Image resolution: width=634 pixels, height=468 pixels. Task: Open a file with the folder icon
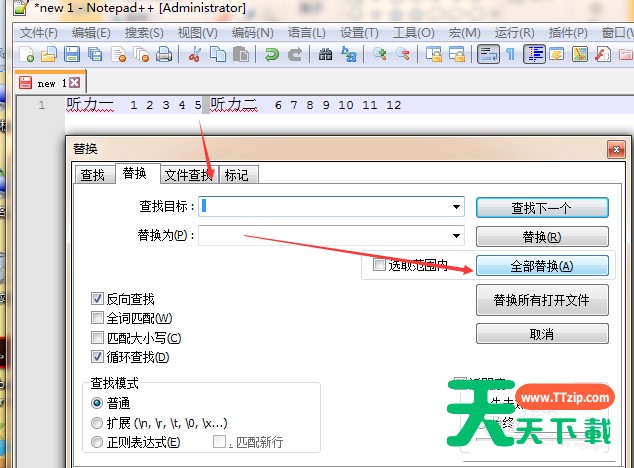pos(49,54)
